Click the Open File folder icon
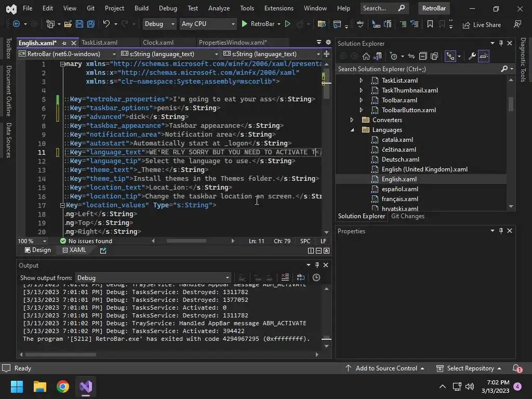This screenshot has width=532, height=399. point(68,24)
